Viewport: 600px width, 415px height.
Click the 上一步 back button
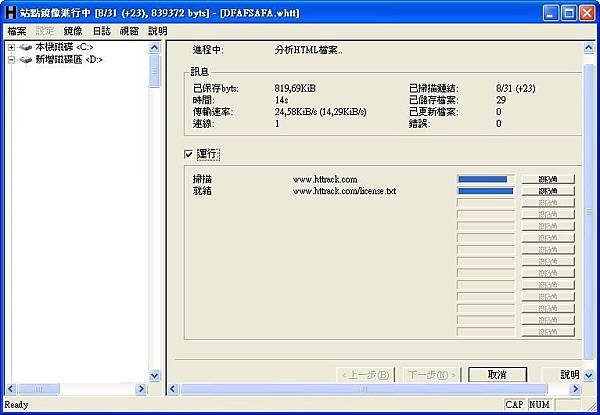click(365, 374)
